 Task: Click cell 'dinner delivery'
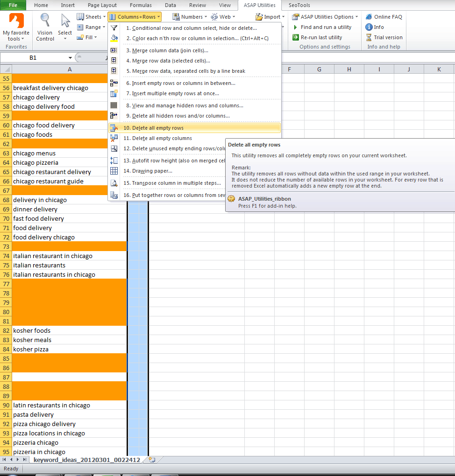(69, 209)
